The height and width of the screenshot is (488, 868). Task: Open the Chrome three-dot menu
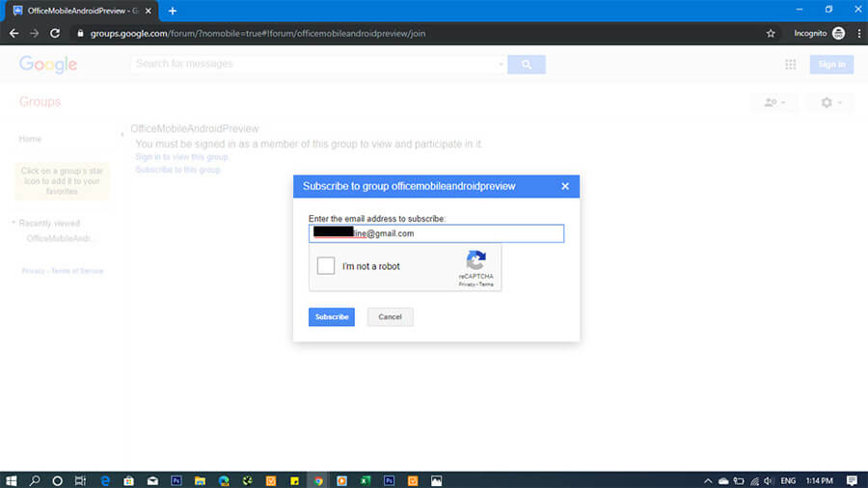click(858, 33)
